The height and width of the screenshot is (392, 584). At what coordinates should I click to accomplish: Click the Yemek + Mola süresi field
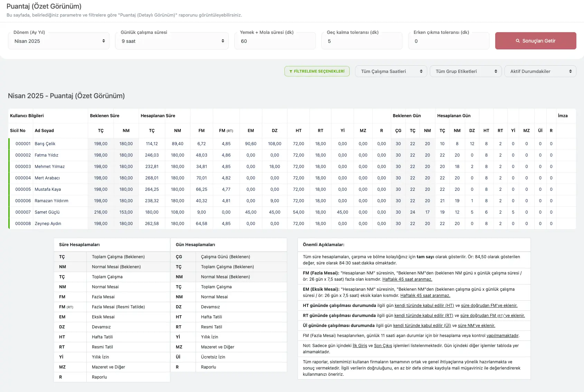tap(275, 41)
